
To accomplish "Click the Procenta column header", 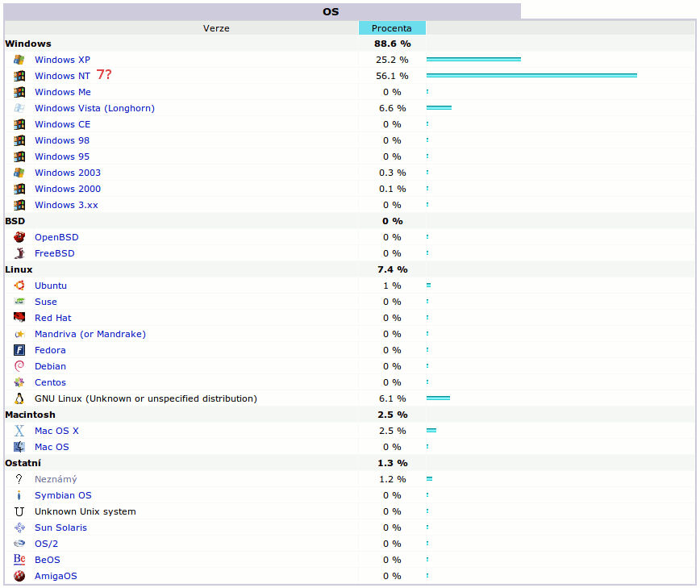I will pos(392,27).
